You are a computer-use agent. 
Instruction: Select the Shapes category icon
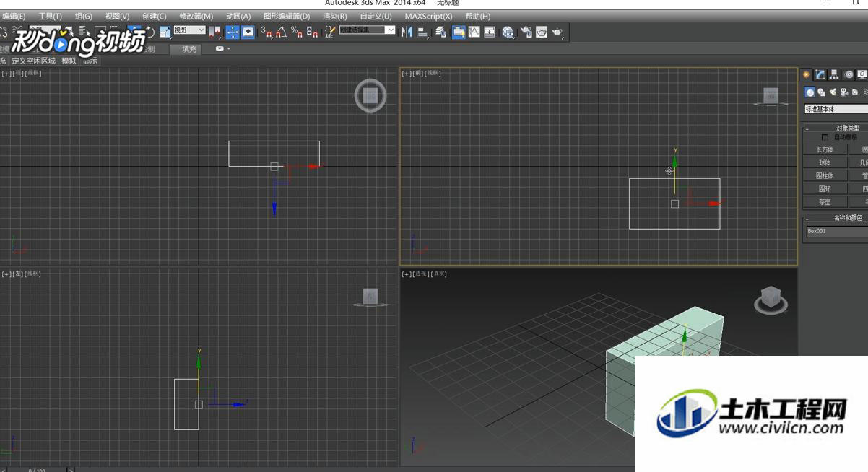tap(821, 92)
